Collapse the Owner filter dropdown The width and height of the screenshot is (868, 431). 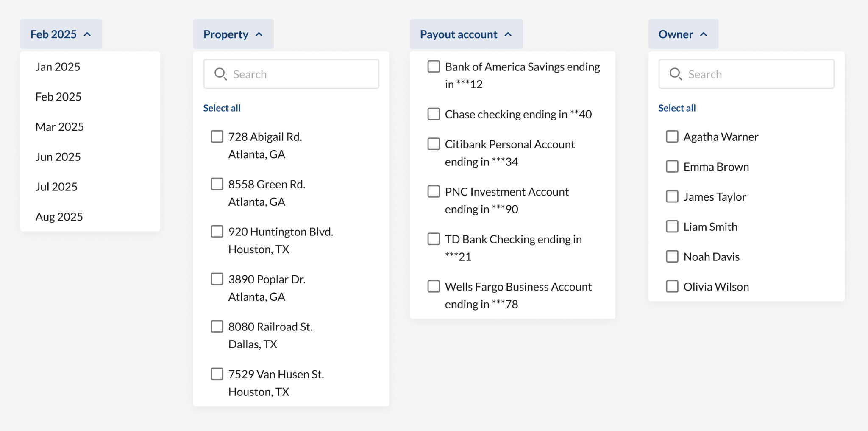(683, 34)
